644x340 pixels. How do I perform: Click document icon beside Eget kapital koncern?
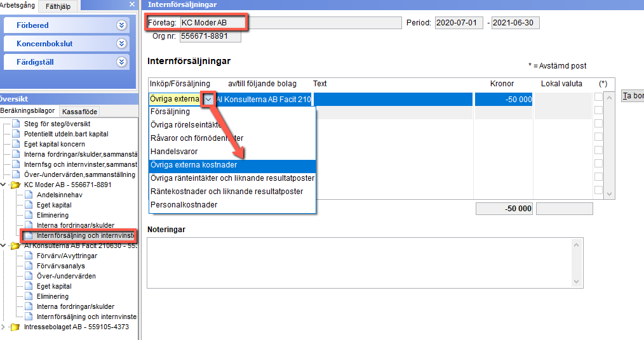[x=16, y=145]
